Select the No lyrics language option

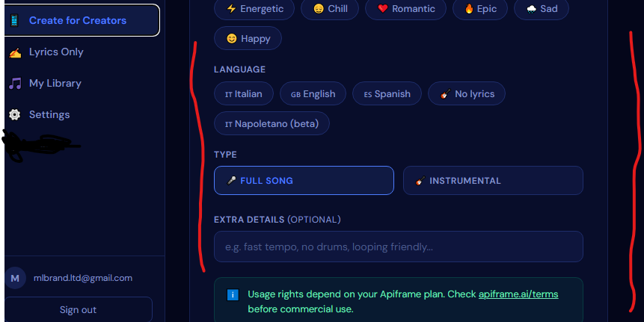pos(467,94)
